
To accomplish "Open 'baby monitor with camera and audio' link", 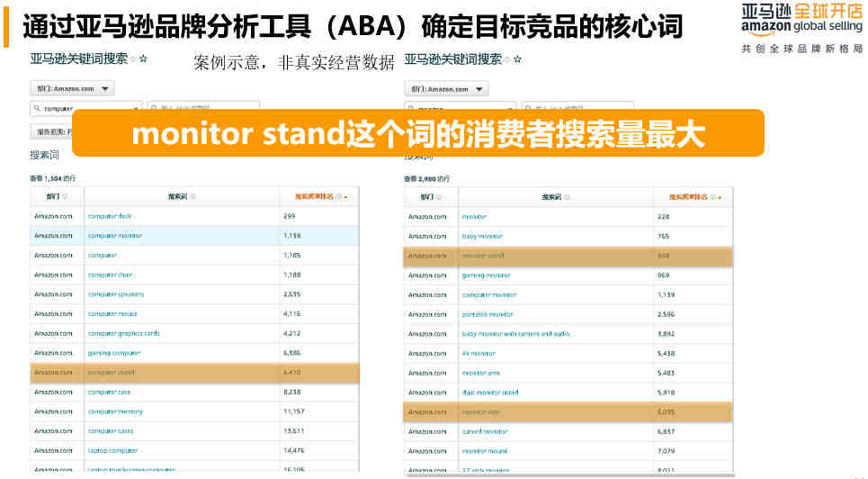I will 515,334.
